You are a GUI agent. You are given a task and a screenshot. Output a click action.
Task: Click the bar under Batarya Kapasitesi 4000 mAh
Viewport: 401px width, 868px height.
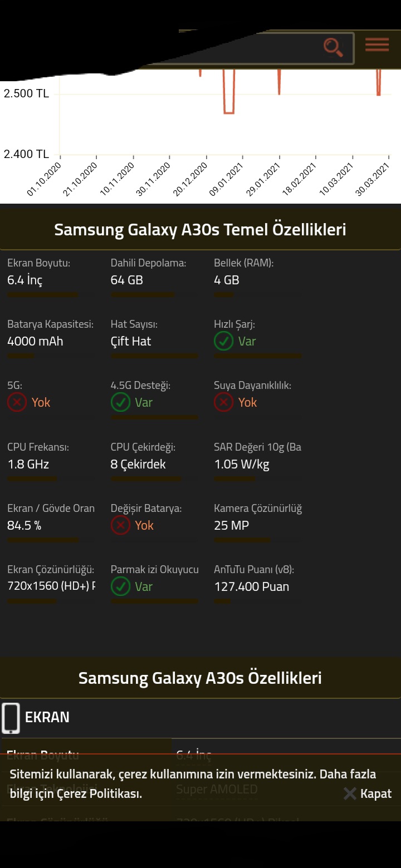point(51,356)
